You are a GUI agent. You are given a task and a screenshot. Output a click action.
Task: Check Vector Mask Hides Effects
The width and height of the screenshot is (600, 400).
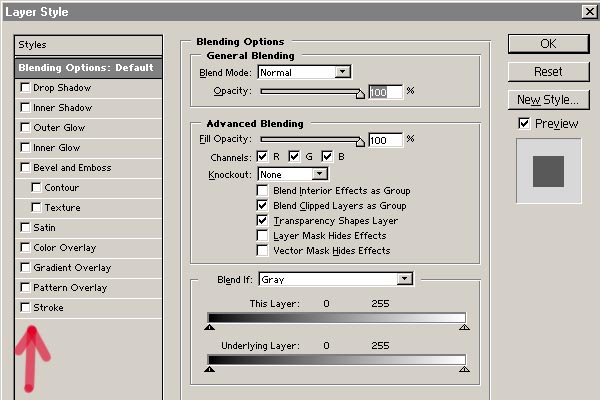(262, 250)
